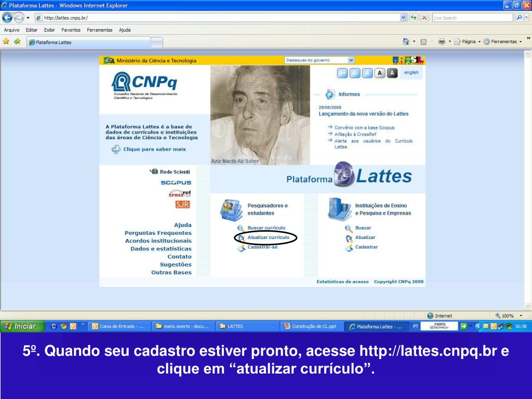Click the address bar URL field
Image resolution: width=532 pixels, height=399 pixels.
tap(217, 18)
